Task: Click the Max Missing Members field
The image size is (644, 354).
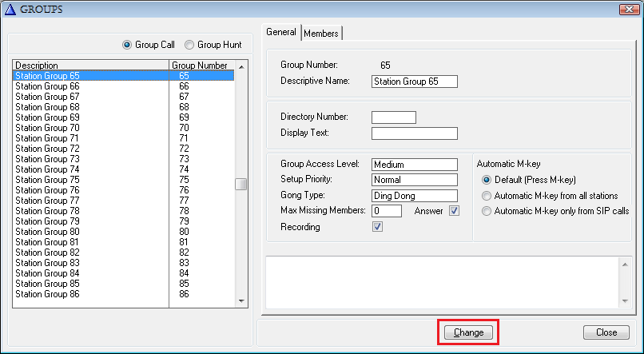Action: (x=387, y=211)
